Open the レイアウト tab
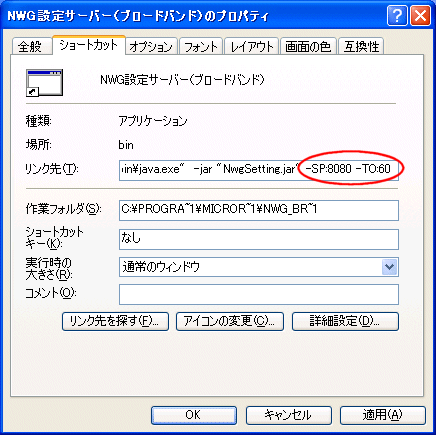The height and width of the screenshot is (435, 436). click(252, 46)
